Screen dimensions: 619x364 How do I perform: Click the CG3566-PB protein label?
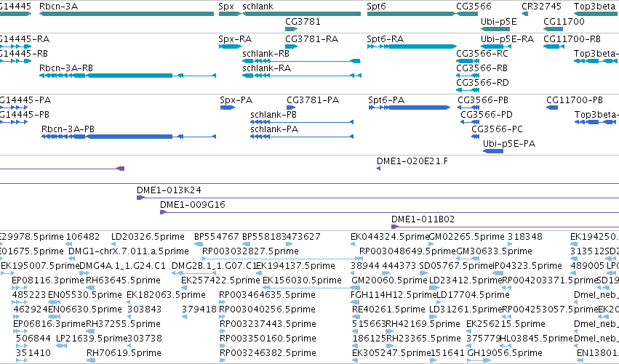[x=483, y=100]
